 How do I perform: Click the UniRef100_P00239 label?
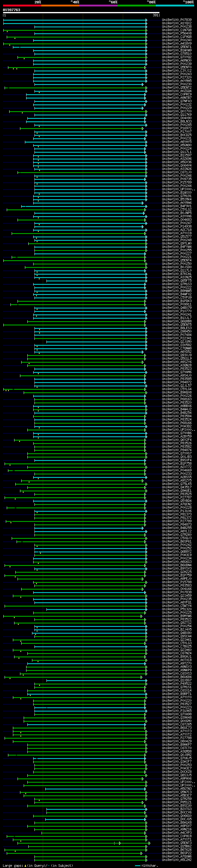point(177,64)
